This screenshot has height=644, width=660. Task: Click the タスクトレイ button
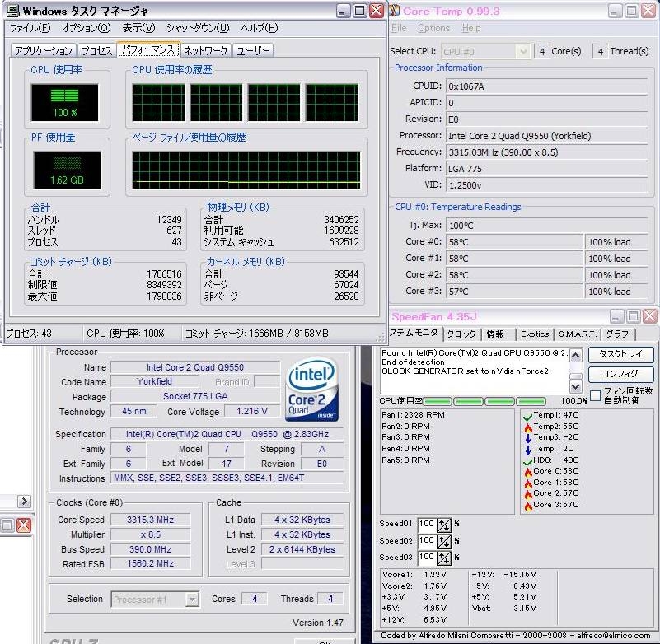click(620, 355)
